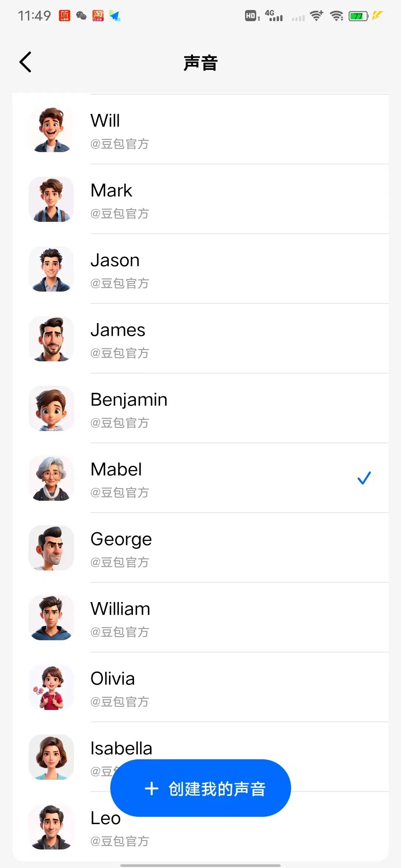Image resolution: width=401 pixels, height=868 pixels.
Task: Choose the George voice name
Action: coord(121,539)
